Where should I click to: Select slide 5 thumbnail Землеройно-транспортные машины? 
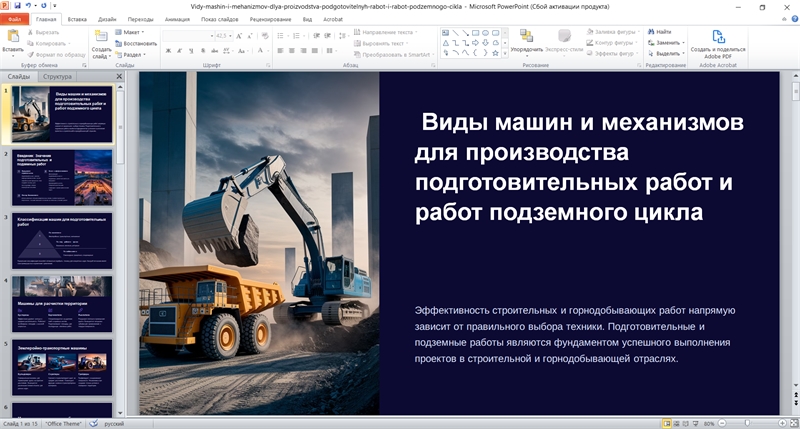click(x=62, y=367)
